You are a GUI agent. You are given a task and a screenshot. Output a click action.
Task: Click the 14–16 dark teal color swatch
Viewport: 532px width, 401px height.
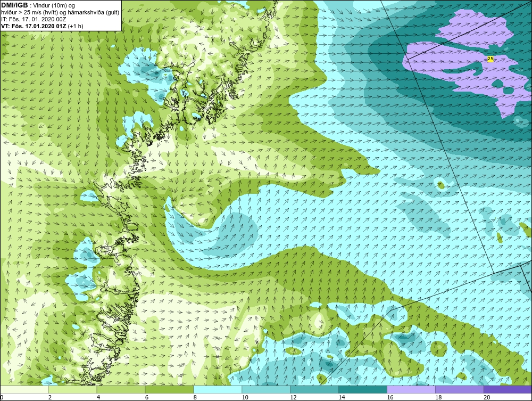tap(363, 389)
